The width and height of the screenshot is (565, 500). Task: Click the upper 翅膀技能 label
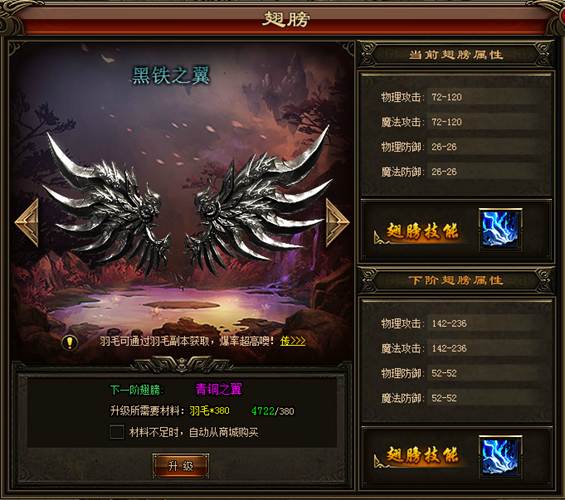(422, 231)
